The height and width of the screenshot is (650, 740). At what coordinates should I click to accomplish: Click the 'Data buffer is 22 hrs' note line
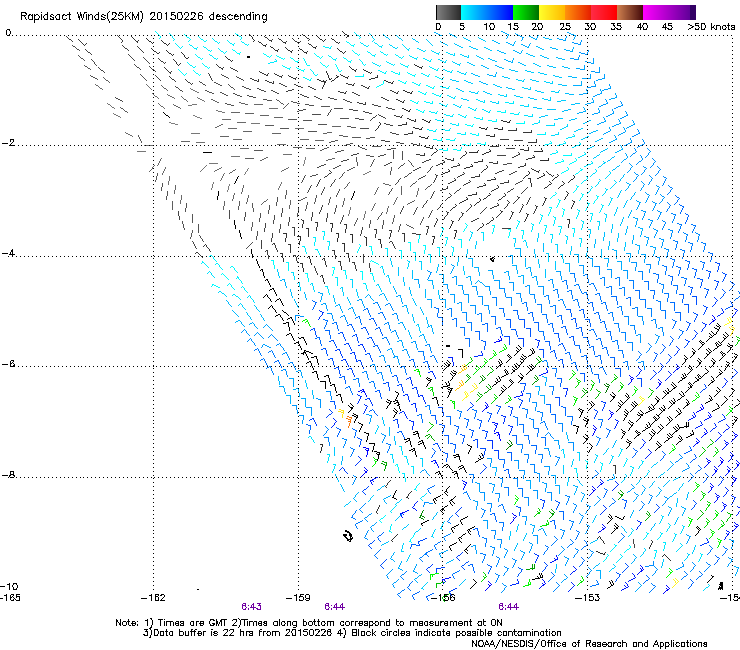[352, 633]
